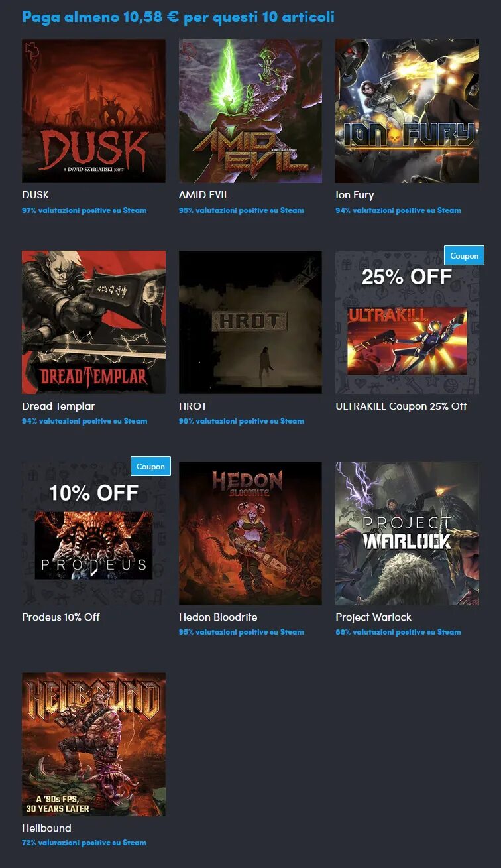
Task: Open the Prodeus 10% OFF coupon image
Action: 93,533
